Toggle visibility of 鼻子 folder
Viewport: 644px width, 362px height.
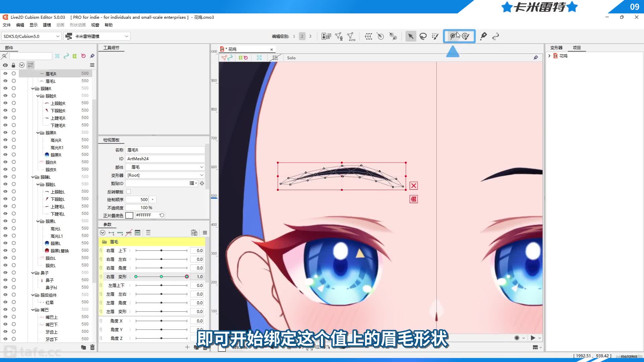coord(5,273)
